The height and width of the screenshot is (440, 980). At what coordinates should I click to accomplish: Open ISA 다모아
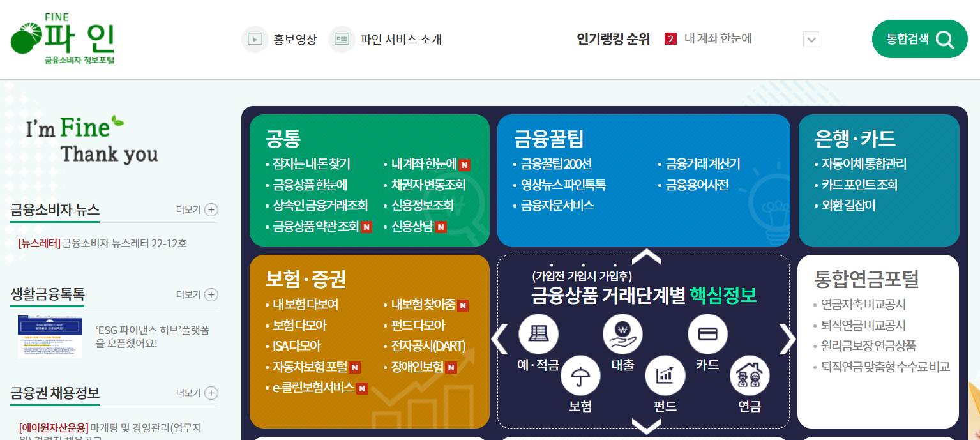point(296,346)
